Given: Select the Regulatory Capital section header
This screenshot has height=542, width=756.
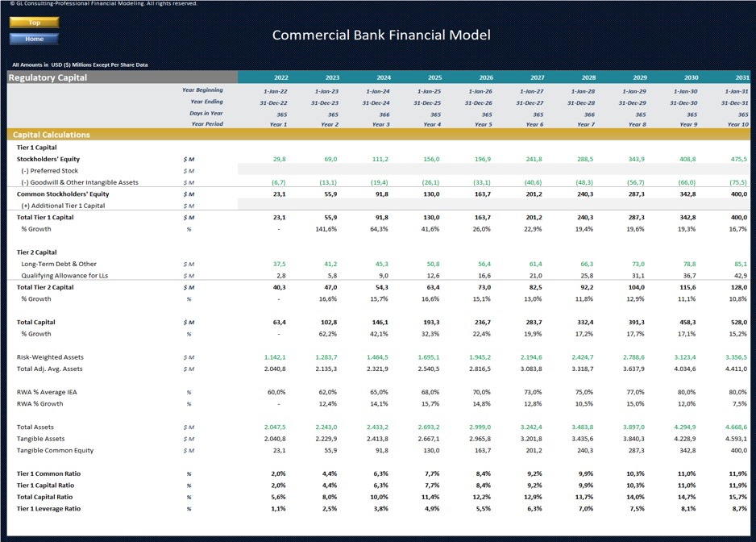Looking at the screenshot, I should [50, 77].
